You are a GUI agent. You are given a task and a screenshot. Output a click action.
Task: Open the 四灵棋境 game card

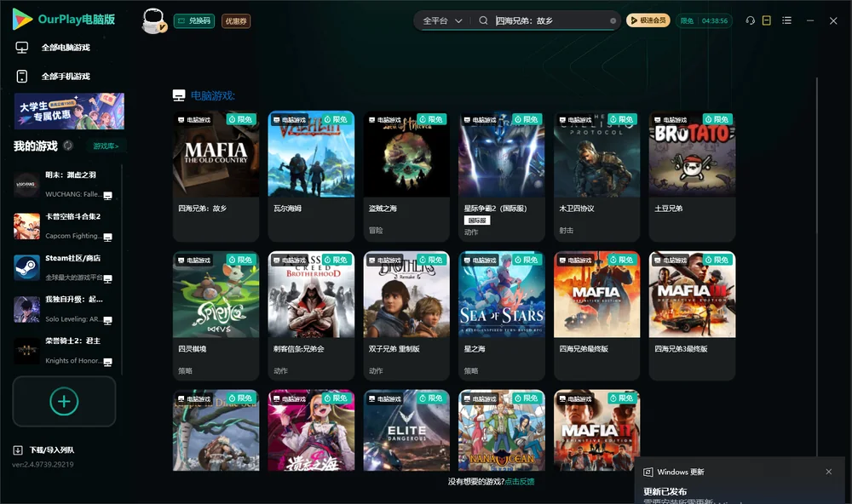(x=216, y=316)
